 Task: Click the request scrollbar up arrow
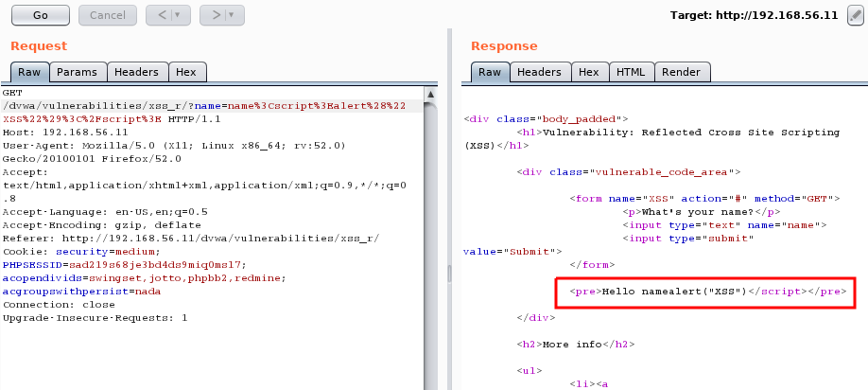[x=430, y=94]
